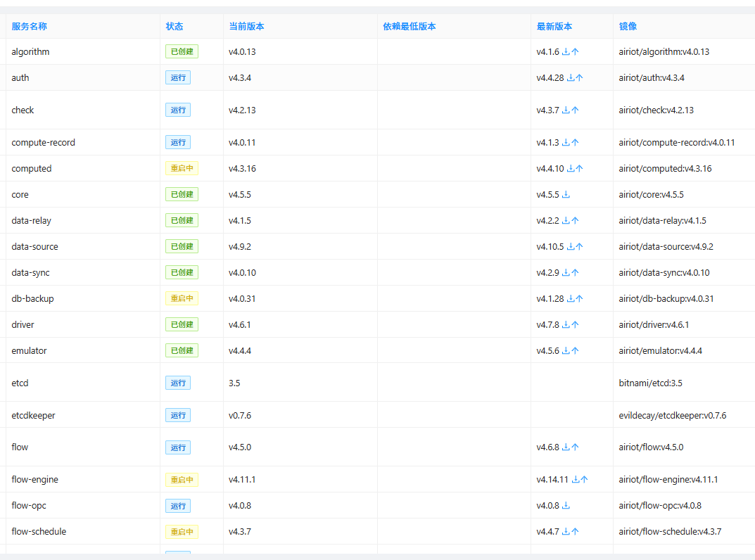Download emulator latest version v4.5.6
This screenshot has width=755, height=560.
[x=566, y=350]
